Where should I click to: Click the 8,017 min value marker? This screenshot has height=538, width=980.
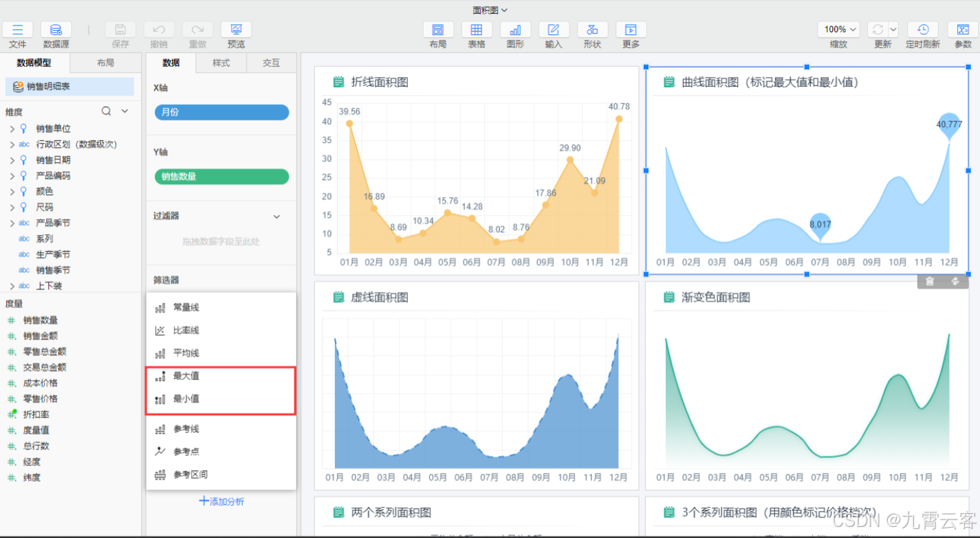click(x=820, y=225)
